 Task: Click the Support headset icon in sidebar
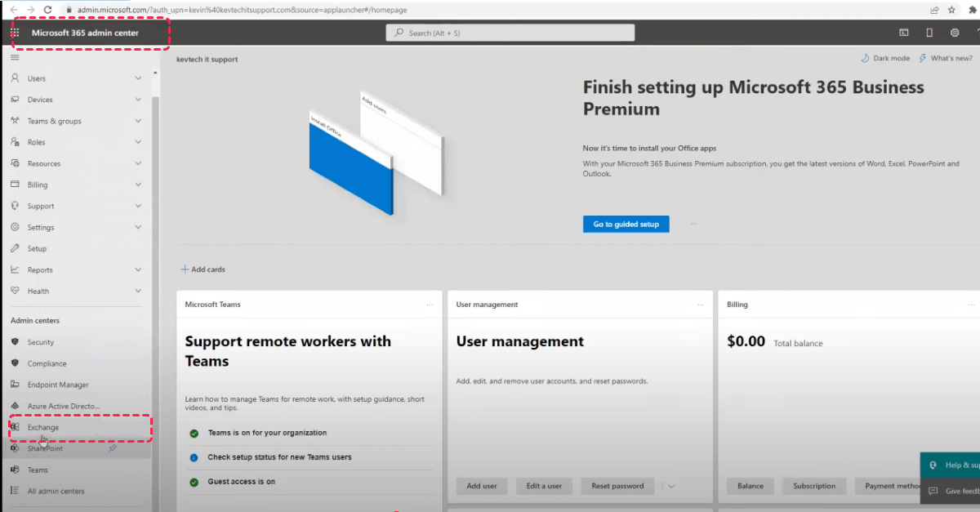click(15, 206)
